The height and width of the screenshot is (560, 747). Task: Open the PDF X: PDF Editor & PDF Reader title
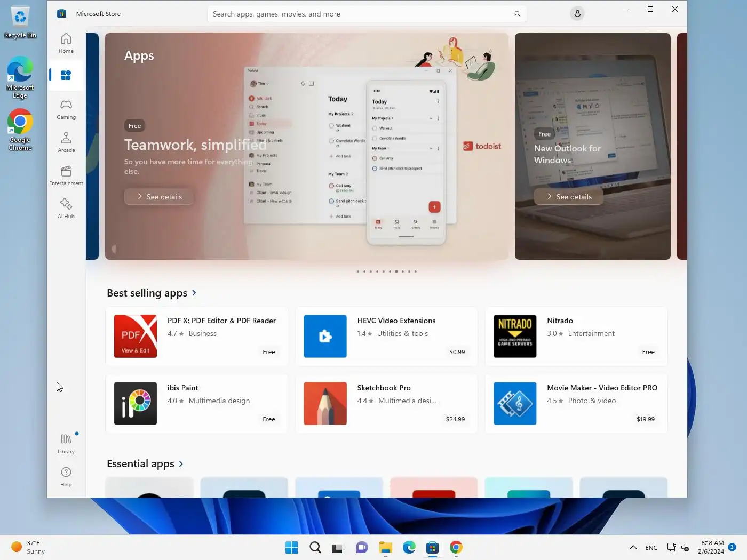coord(221,321)
